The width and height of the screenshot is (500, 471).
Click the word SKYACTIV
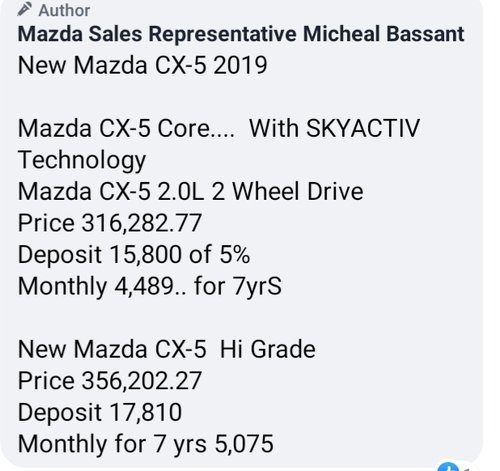pos(363,128)
